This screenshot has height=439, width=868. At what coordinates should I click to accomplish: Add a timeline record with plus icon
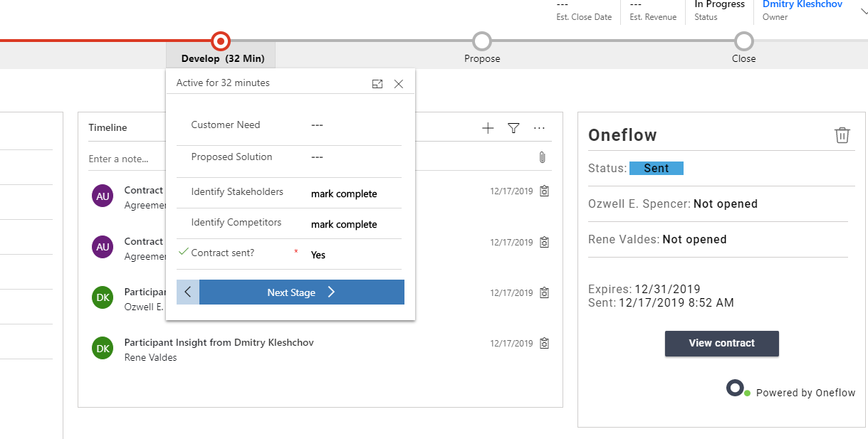(x=488, y=128)
